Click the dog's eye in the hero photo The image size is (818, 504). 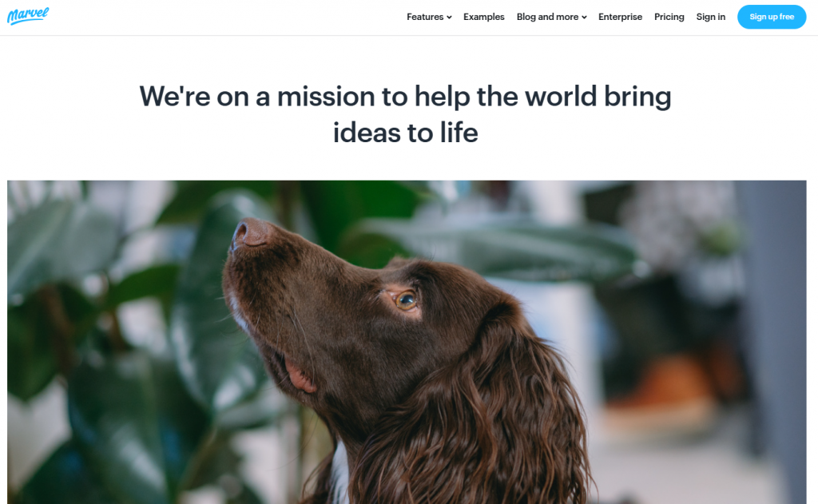coord(405,300)
